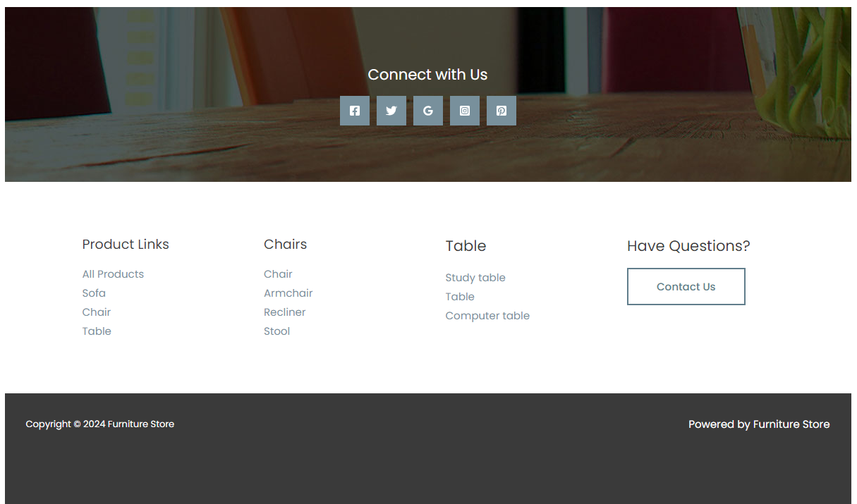Click the Contact Us button
The image size is (857, 504).
(x=686, y=286)
